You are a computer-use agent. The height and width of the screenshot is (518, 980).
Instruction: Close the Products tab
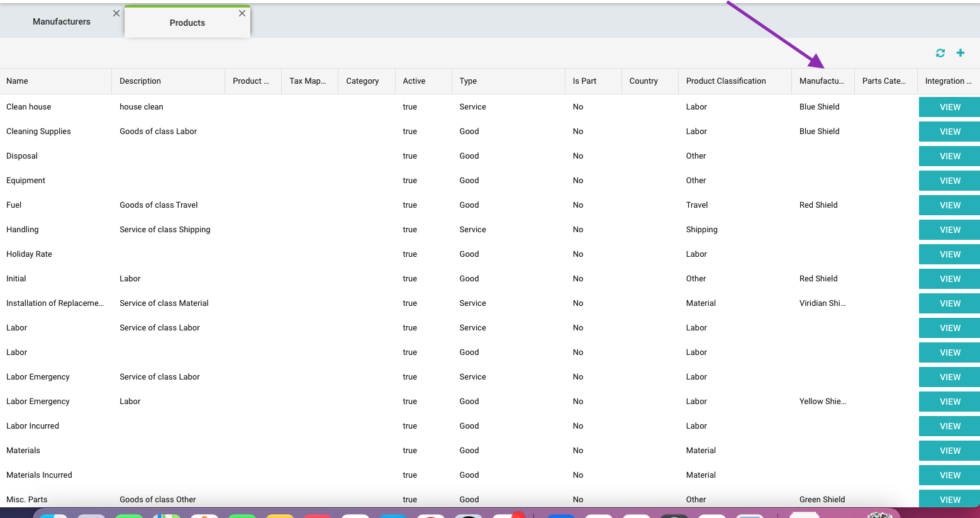point(242,13)
